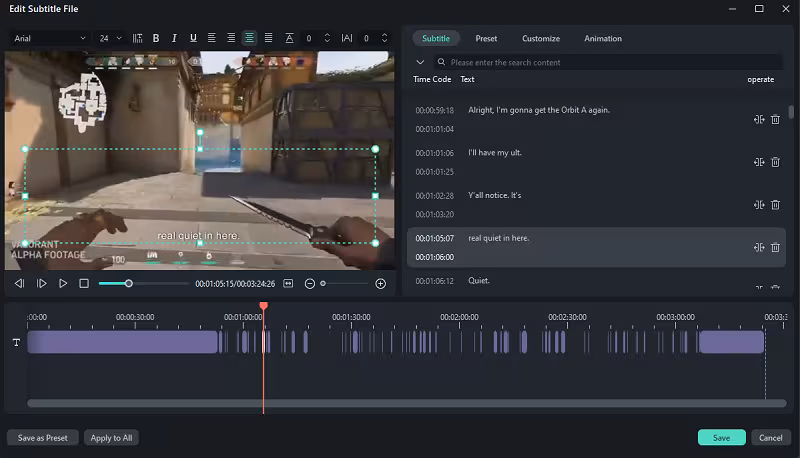Screen dimensions: 800x458
Task: Zoom out the timeline with minus icon
Action: (310, 284)
